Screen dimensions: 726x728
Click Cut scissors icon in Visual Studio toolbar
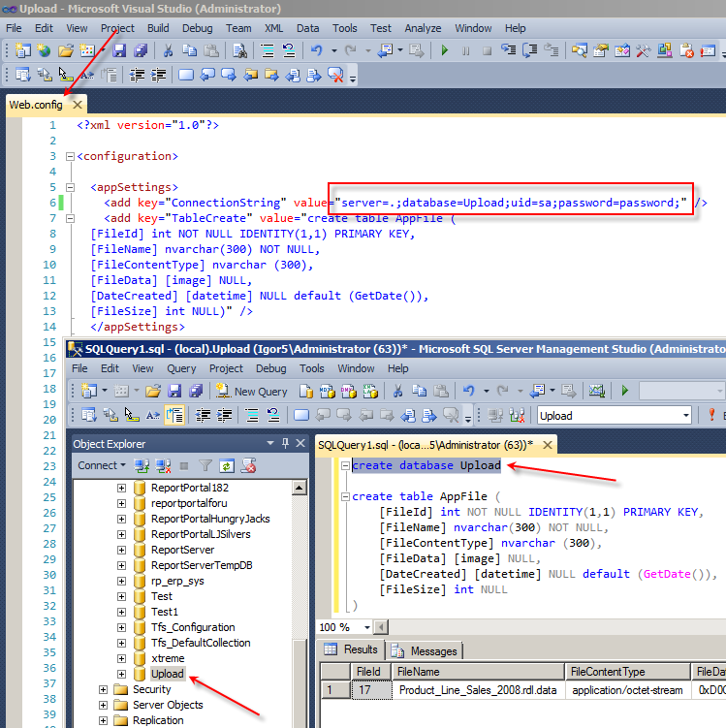point(168,50)
